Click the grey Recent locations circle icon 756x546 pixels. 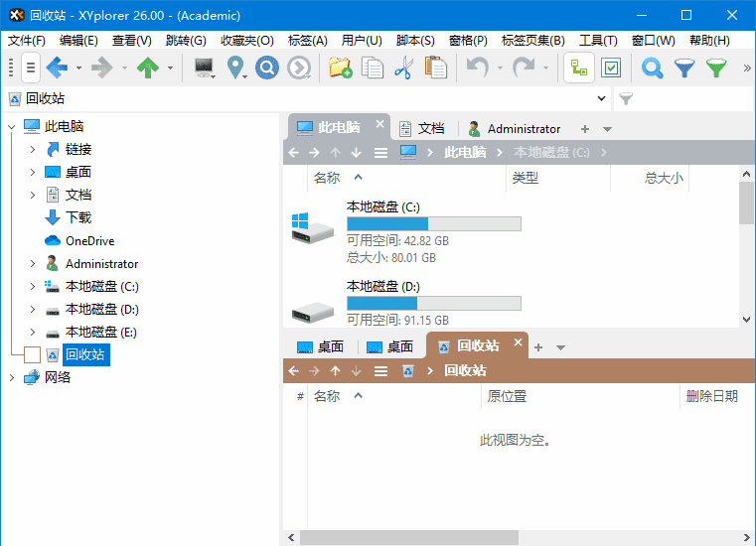pos(299,68)
